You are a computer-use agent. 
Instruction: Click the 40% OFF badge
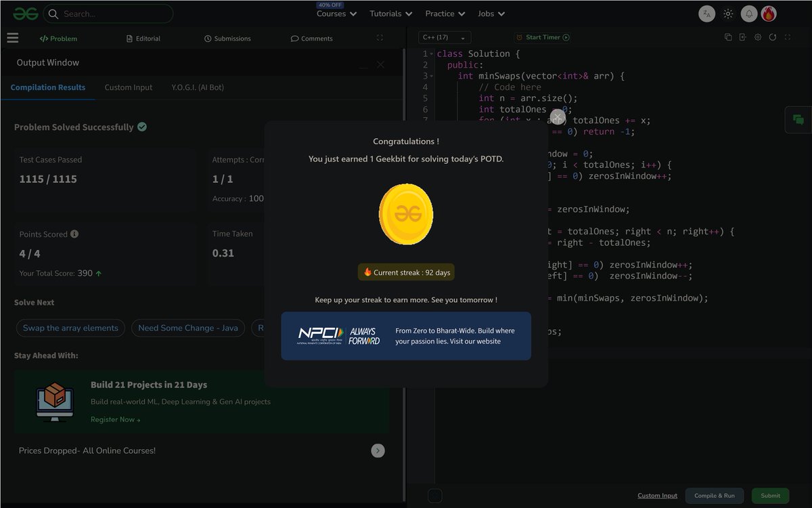(330, 5)
